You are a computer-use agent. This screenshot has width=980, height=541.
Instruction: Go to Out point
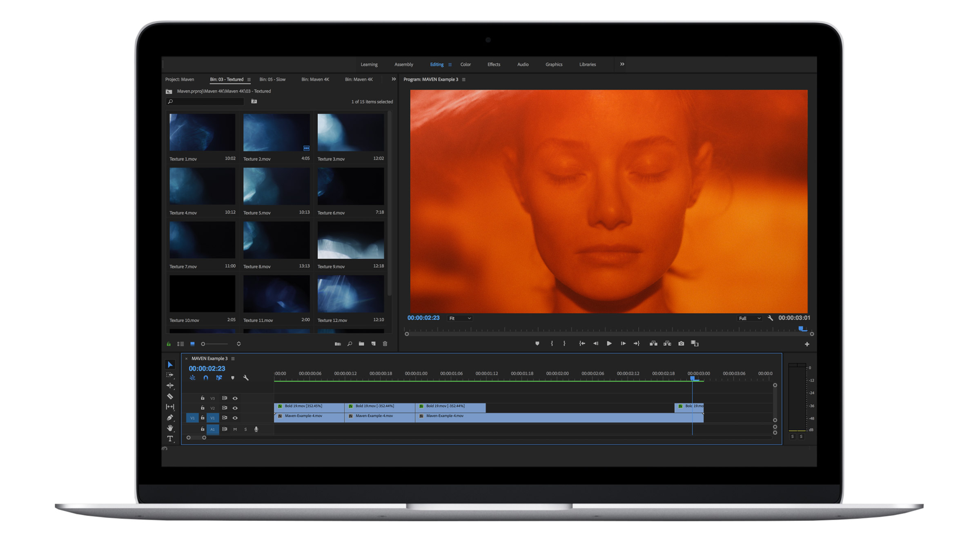tap(637, 343)
